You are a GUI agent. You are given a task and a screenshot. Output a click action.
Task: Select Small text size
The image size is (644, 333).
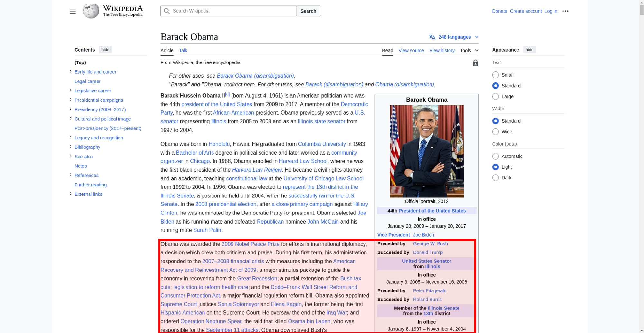click(496, 75)
